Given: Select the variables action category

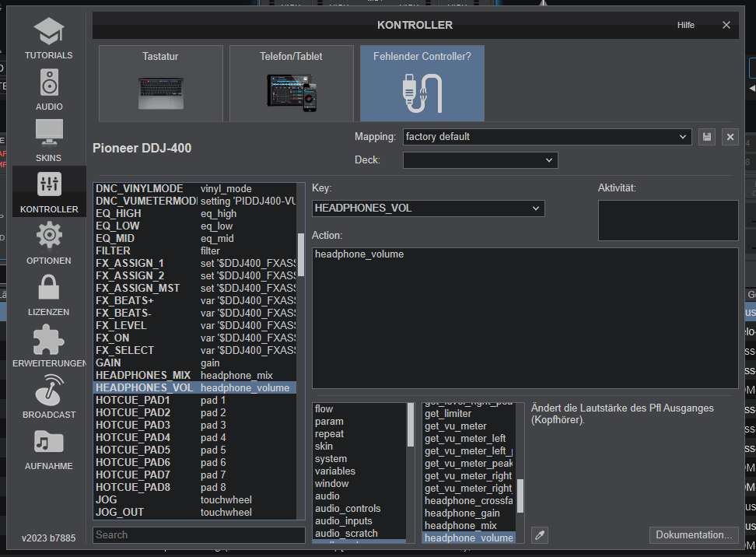Looking at the screenshot, I should (x=359, y=471).
